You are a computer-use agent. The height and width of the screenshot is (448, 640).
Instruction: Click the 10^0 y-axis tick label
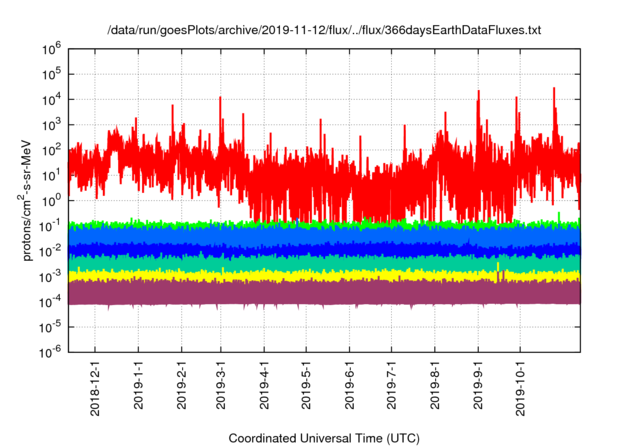click(51, 201)
